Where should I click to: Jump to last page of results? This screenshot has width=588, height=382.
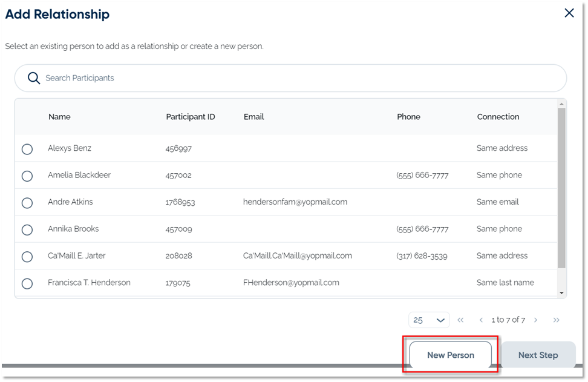[556, 320]
